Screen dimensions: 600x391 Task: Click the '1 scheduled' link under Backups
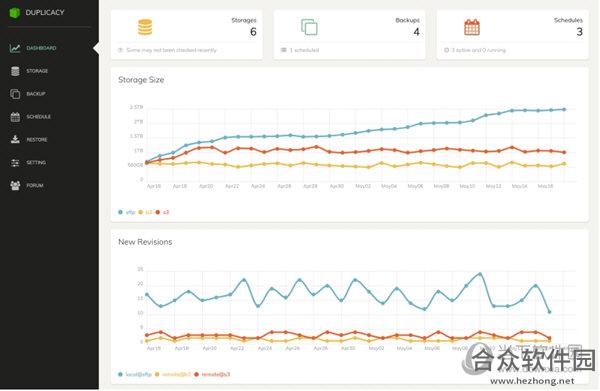(x=304, y=50)
